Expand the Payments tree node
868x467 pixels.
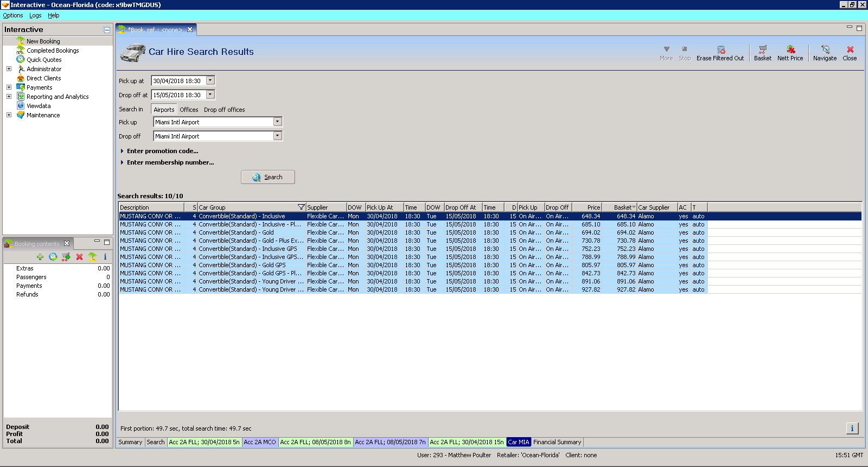(9, 87)
